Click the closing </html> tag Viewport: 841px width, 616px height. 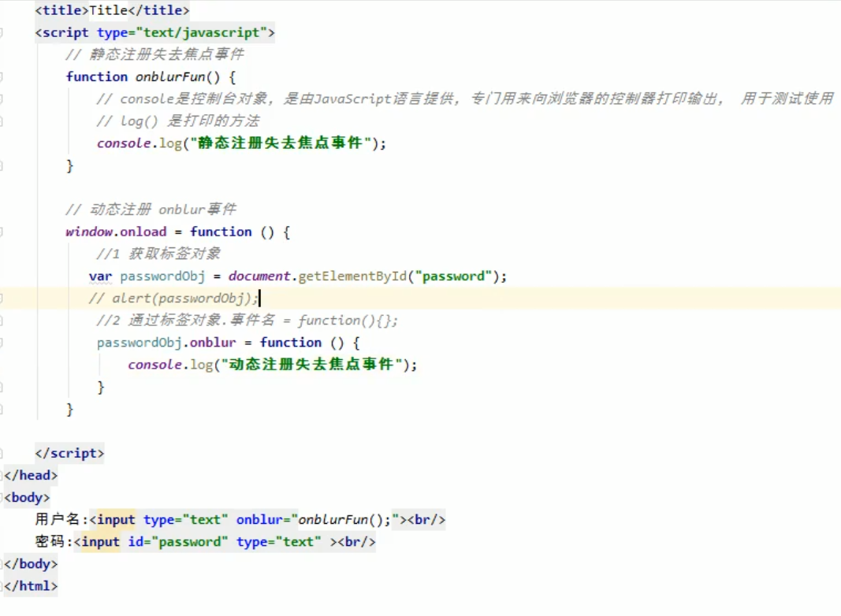31,586
